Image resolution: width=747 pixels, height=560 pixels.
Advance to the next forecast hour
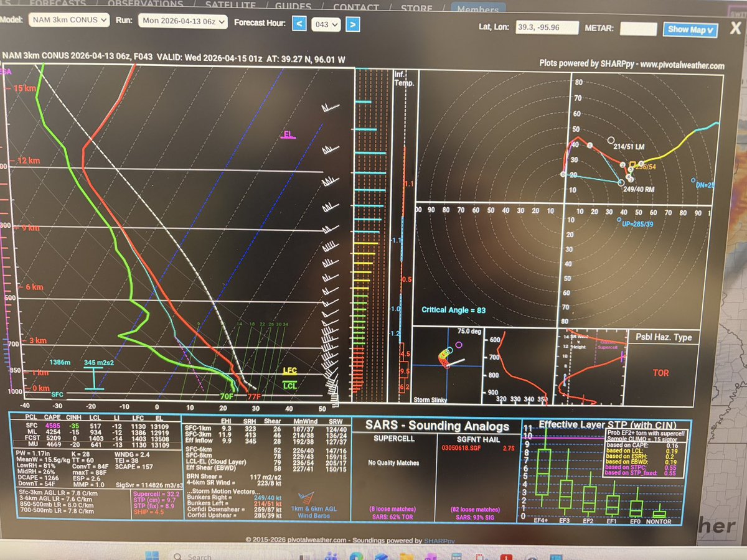pyautogui.click(x=352, y=25)
